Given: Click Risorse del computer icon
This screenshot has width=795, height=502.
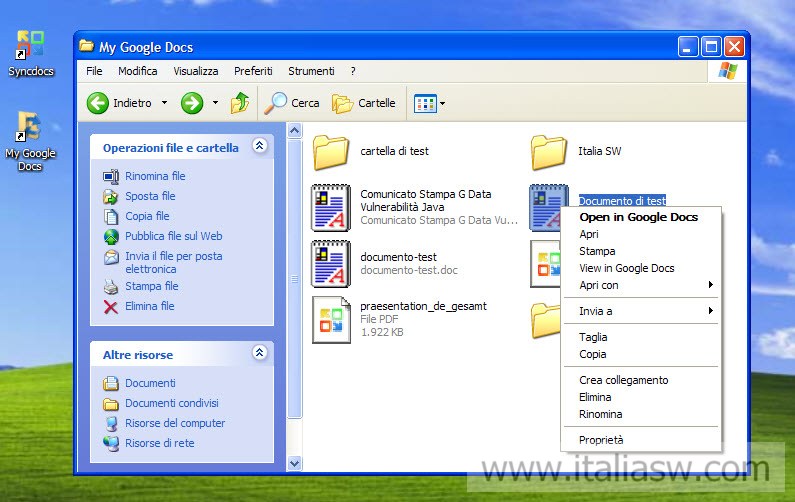Looking at the screenshot, I should click(x=111, y=423).
